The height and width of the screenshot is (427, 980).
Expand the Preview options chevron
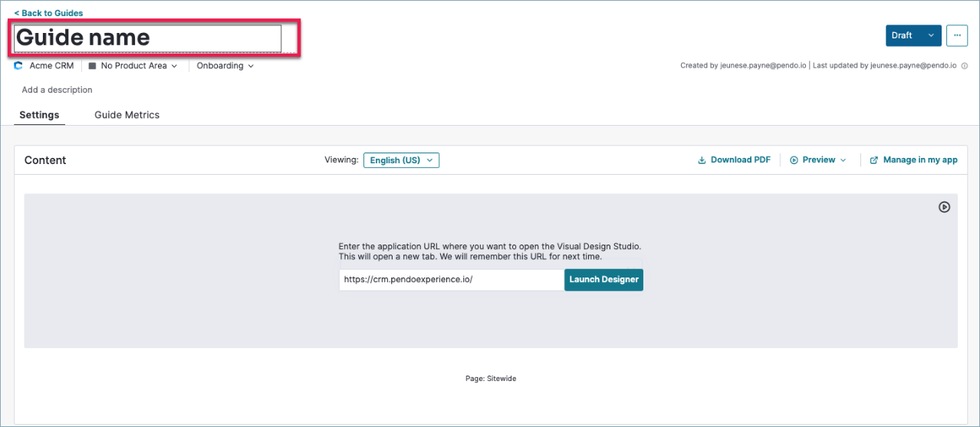tap(844, 160)
